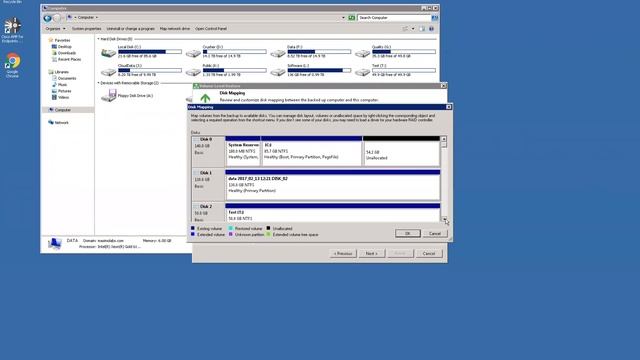Toggle the preview pane icon in Explorer
Viewport: 640px width, 360px height.
(x=422, y=29)
